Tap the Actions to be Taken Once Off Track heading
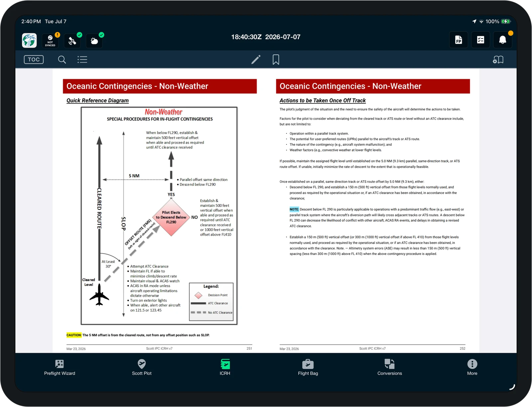The image size is (532, 407). click(323, 101)
